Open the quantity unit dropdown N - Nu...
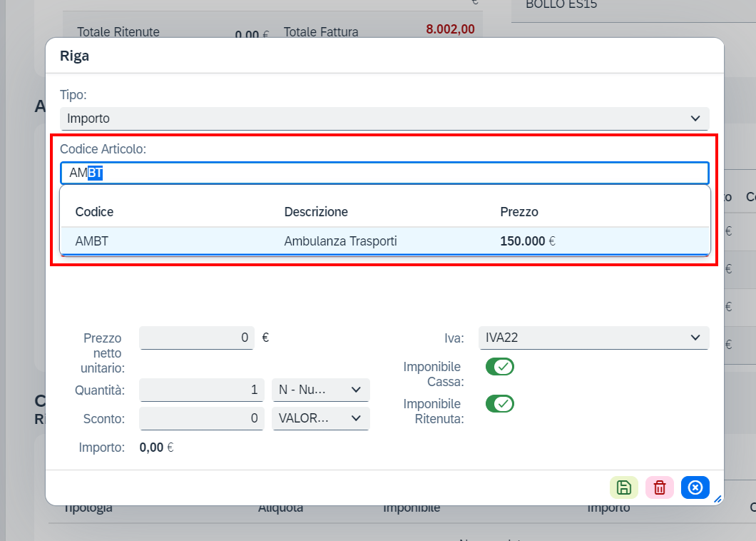 point(321,390)
